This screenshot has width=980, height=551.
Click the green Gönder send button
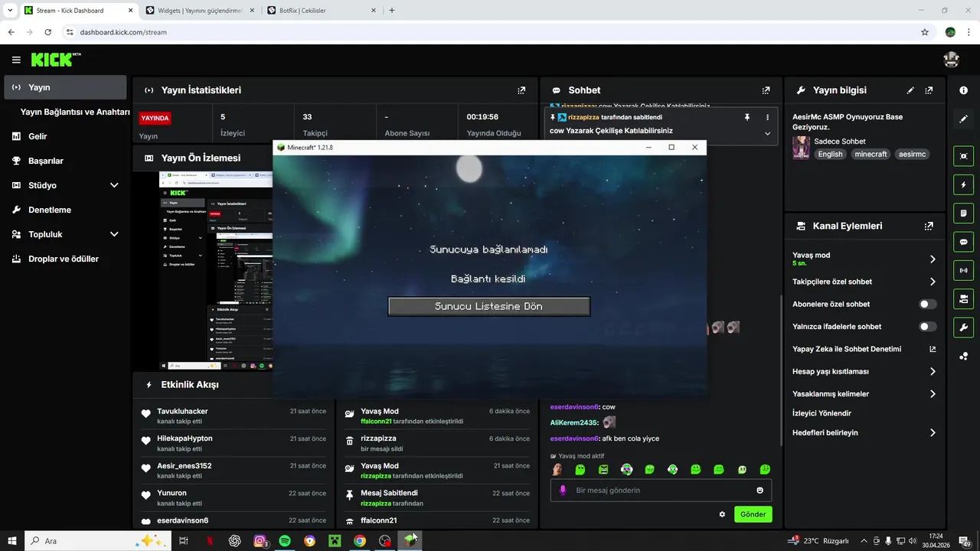click(753, 514)
